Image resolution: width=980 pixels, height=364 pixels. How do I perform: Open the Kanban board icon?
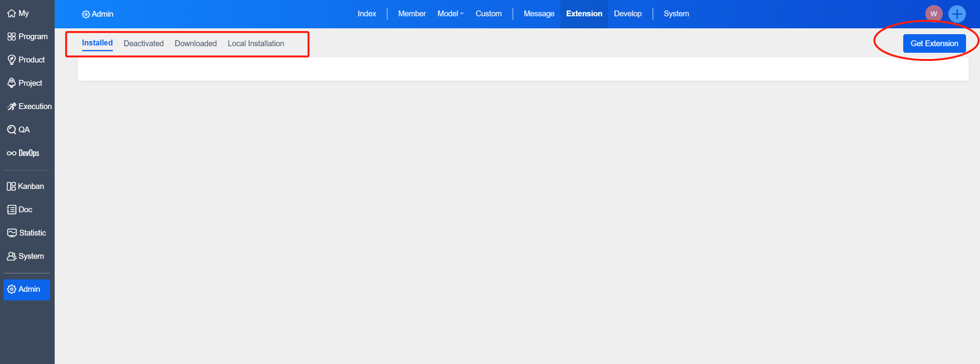click(11, 186)
